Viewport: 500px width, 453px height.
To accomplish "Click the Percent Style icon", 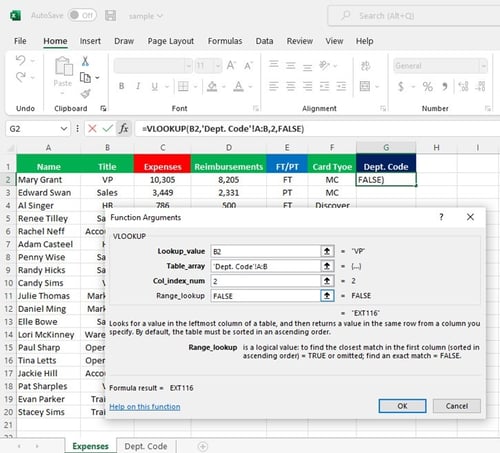I will [x=428, y=87].
